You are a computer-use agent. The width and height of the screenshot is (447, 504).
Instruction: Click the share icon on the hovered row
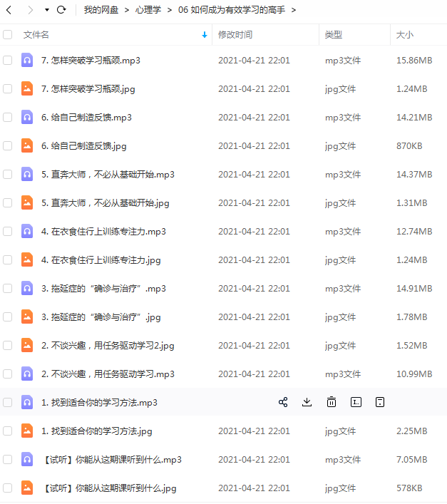283,402
